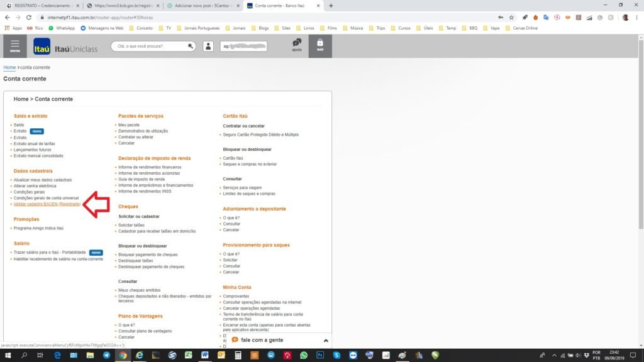Click Consultar plano de vantagens
644x362 pixels.
click(145, 331)
